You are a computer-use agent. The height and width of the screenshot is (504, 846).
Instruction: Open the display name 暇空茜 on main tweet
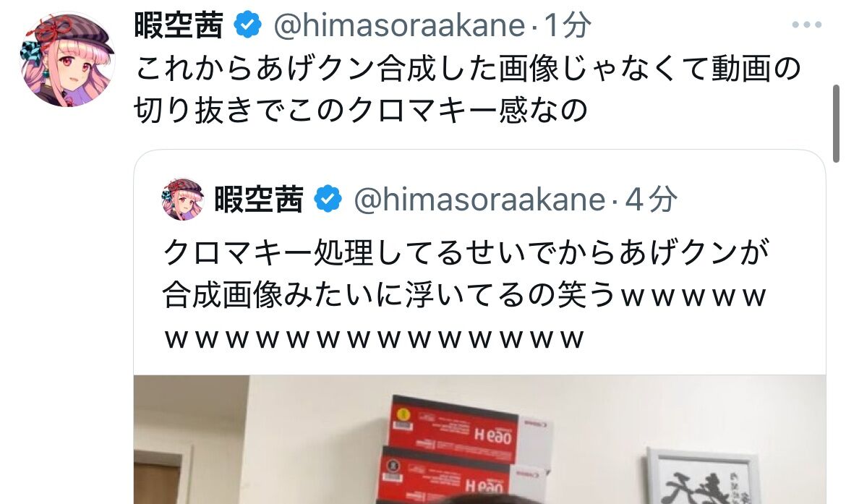[x=179, y=25]
